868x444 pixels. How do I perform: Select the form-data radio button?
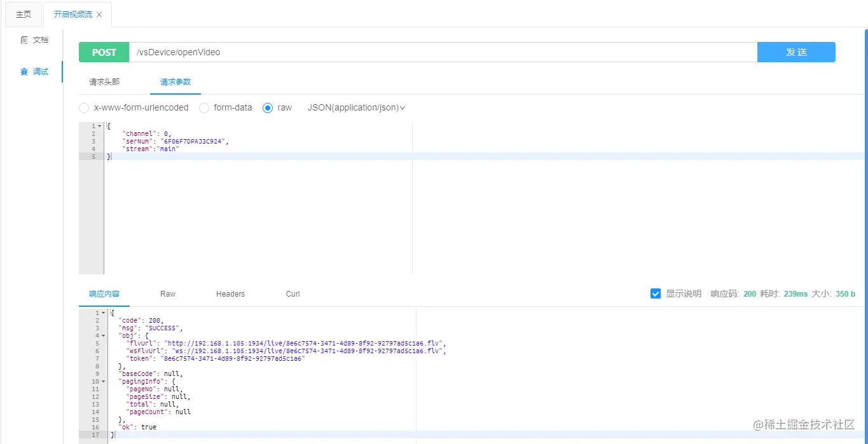click(x=204, y=108)
